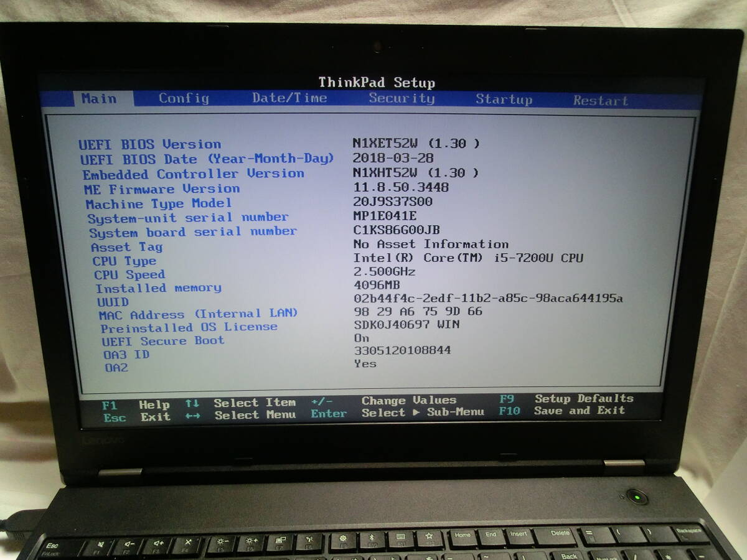747x560 pixels.
Task: Select the ME Firmware Version label
Action: [162, 189]
